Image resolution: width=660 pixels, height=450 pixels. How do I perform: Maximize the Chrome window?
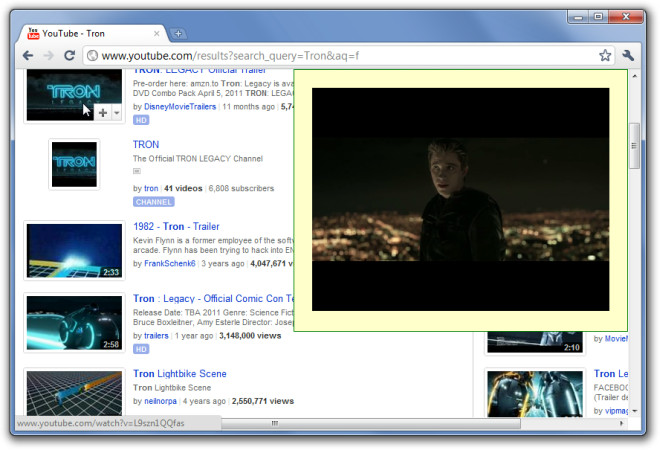click(598, 17)
